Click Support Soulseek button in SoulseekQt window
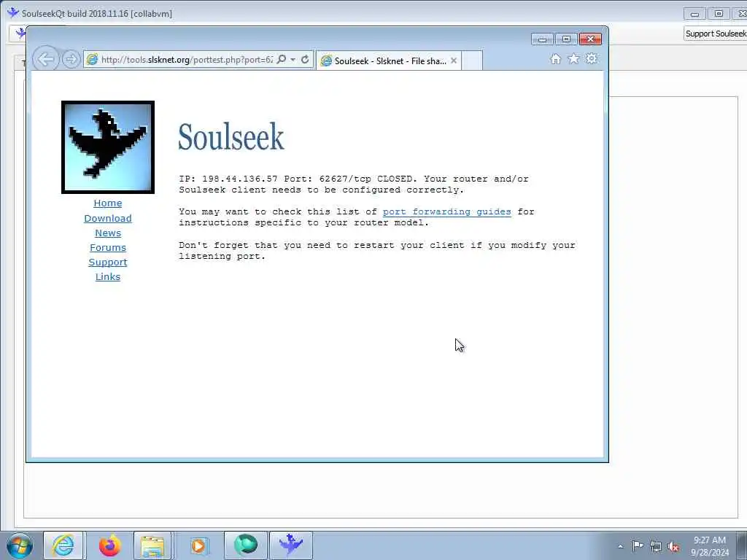The width and height of the screenshot is (747, 560). 715,34
